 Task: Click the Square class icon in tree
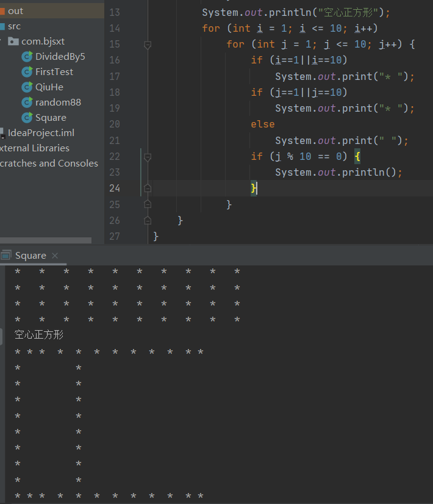[27, 118]
